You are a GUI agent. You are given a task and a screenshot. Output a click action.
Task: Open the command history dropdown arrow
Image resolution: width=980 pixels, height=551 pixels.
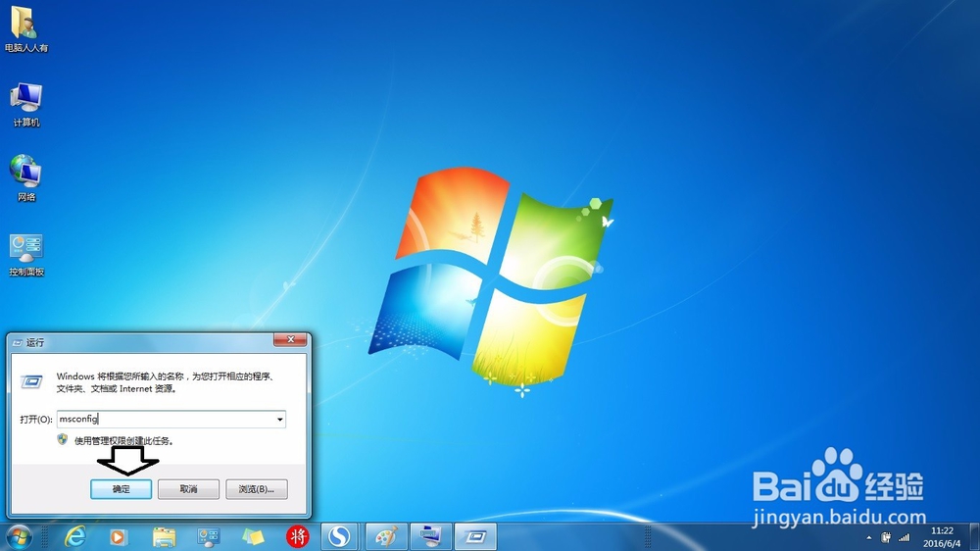[279, 419]
